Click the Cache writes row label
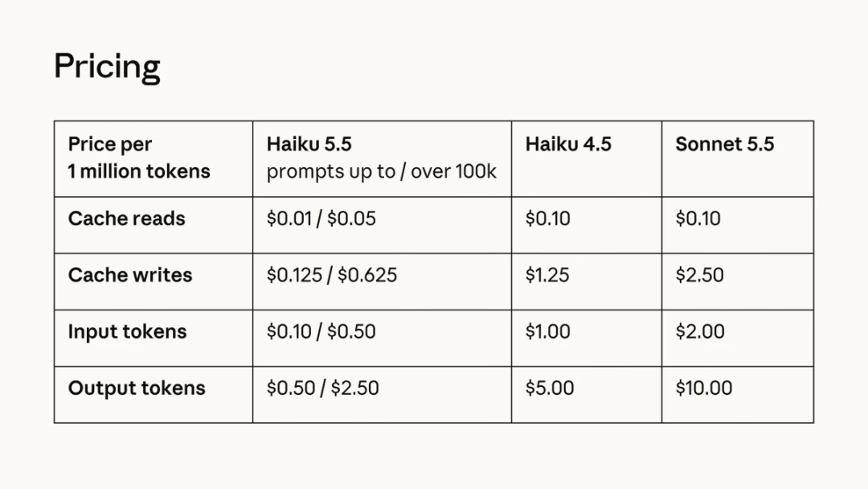Image resolution: width=868 pixels, height=489 pixels. click(130, 275)
